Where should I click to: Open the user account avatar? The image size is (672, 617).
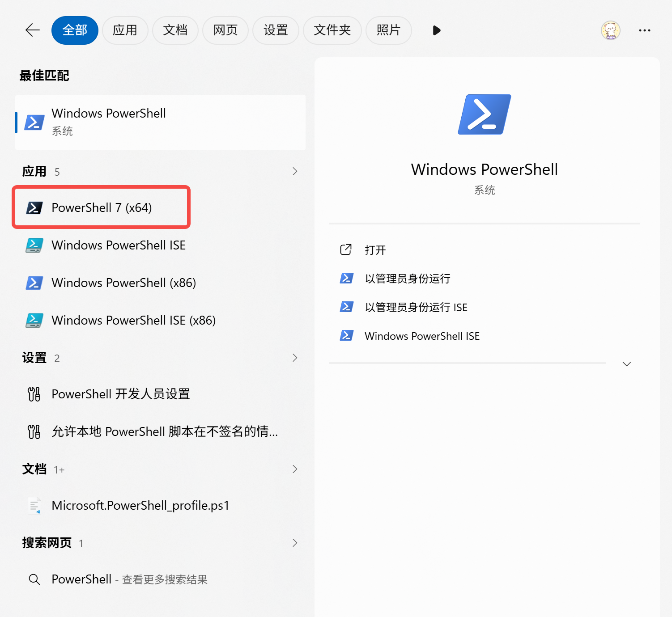(x=610, y=30)
